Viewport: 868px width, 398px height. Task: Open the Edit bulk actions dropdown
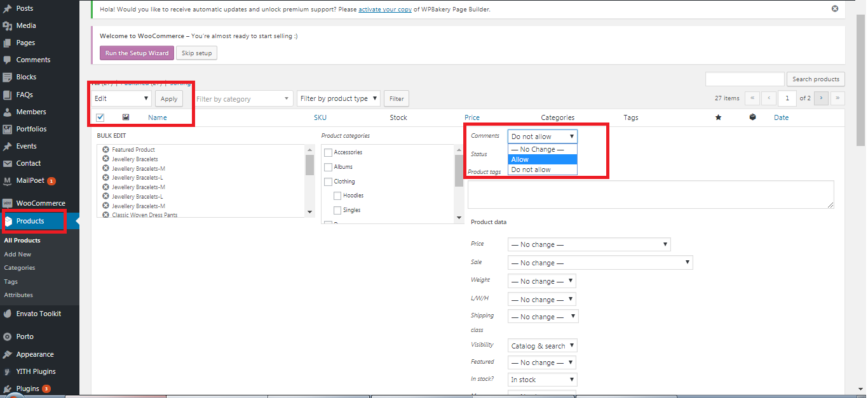[x=121, y=98]
